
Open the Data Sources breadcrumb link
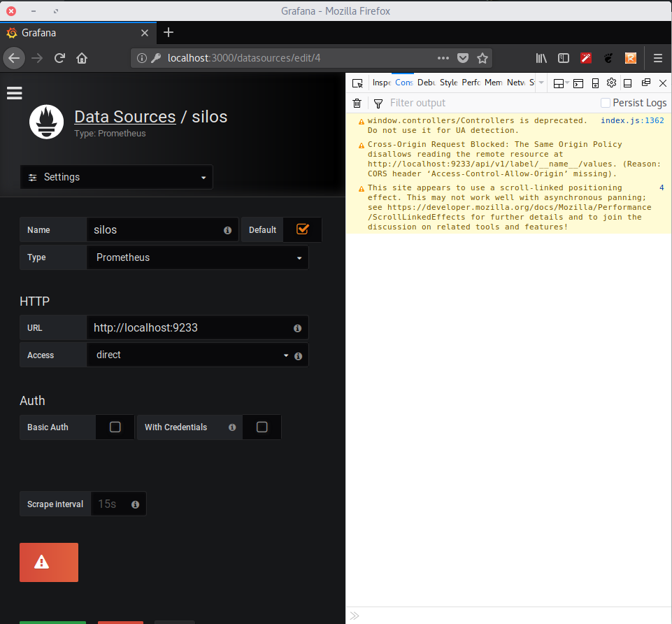pyautogui.click(x=124, y=117)
